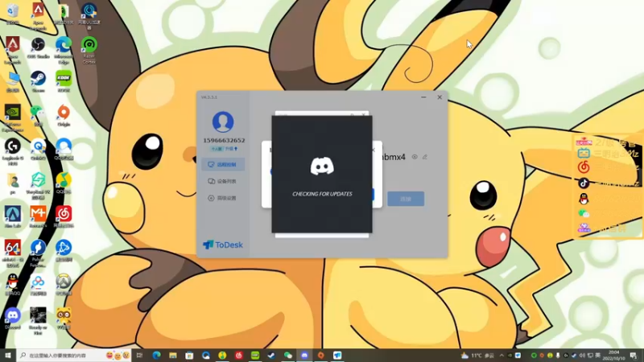Open the orange M+ desktop shortcut
The width and height of the screenshot is (644, 362).
[x=38, y=216]
